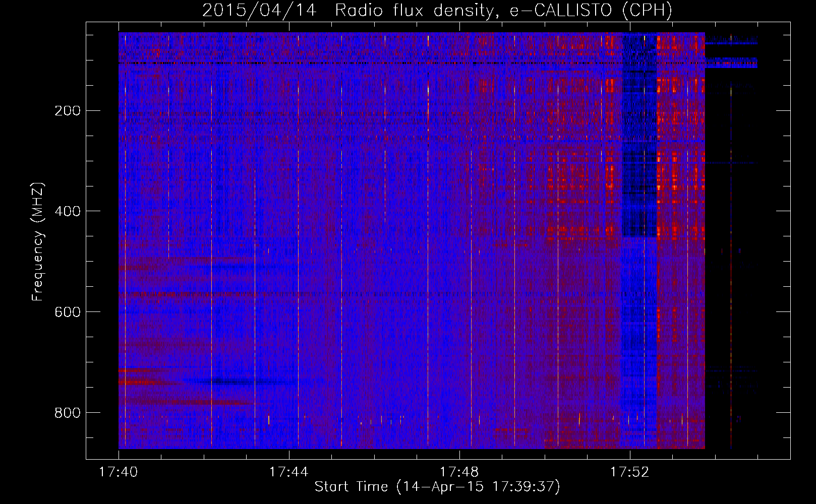Click the plot title mentioning e-CALLISTO (CPH)
Viewport: 816px width, 504px height.
(x=437, y=10)
